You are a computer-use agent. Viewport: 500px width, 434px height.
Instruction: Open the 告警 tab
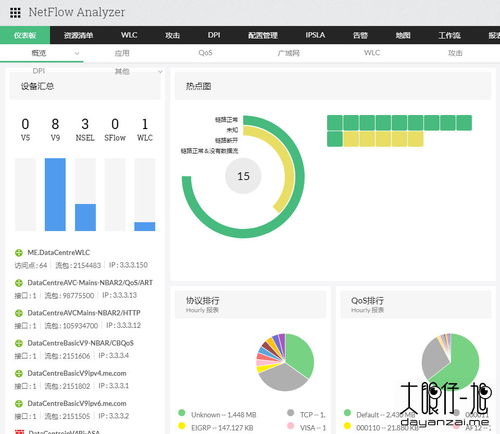pos(360,35)
